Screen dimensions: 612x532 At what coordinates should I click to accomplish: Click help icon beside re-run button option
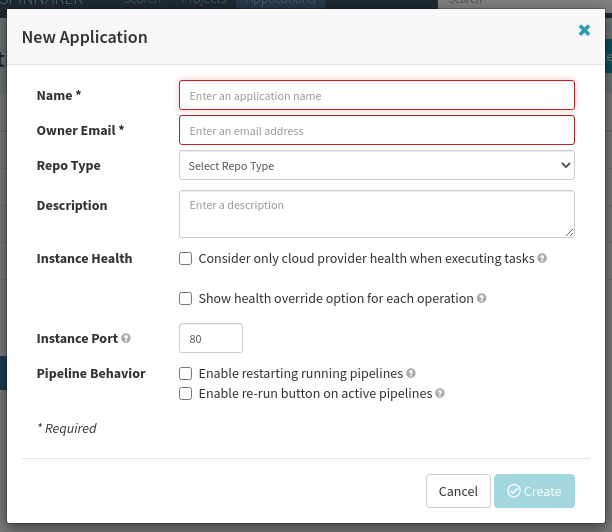click(440, 394)
